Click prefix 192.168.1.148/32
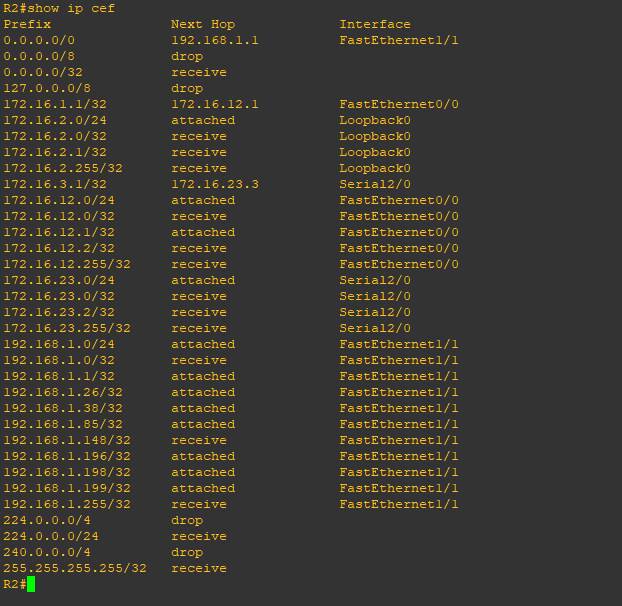The width and height of the screenshot is (622, 606). point(67,440)
